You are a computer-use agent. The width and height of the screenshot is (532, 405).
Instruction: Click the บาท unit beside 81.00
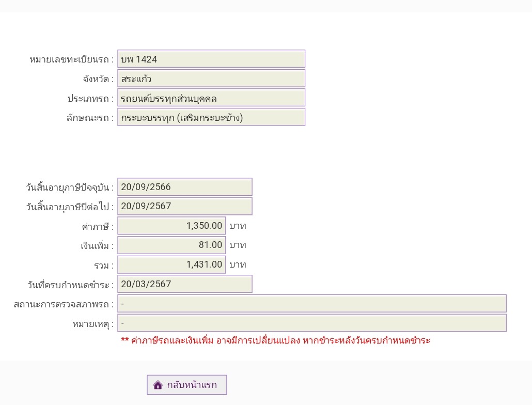[238, 245]
